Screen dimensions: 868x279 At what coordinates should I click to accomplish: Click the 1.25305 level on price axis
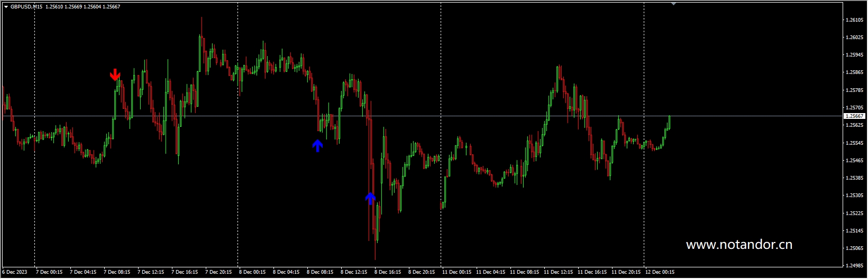point(854,196)
